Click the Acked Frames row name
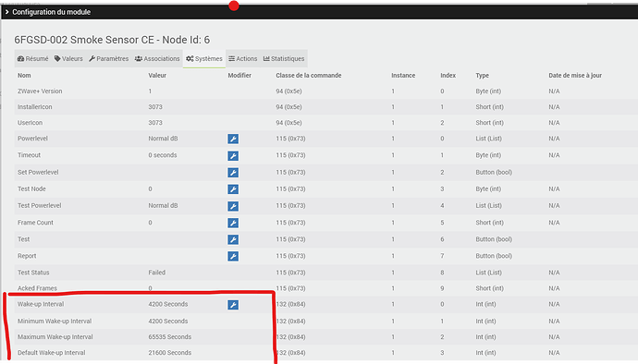Image resolution: width=638 pixels, height=364 pixels. click(x=37, y=288)
